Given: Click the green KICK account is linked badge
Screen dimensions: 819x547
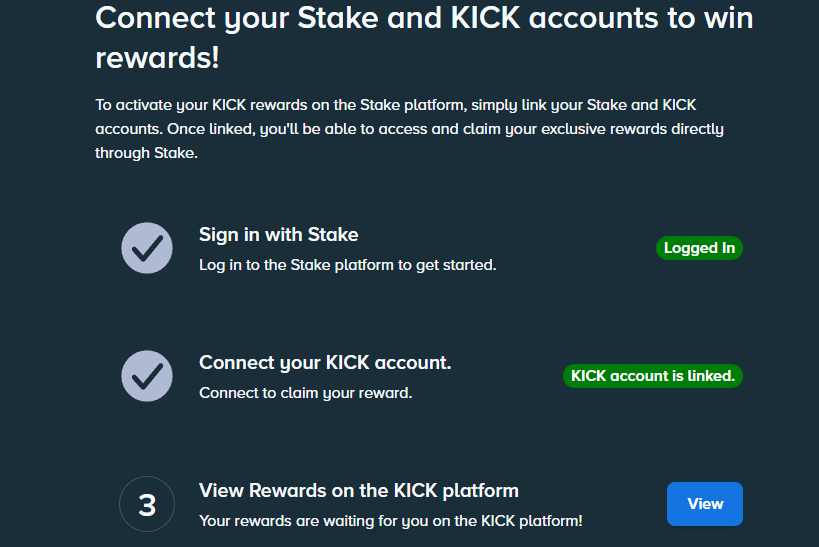Looking at the screenshot, I should [x=653, y=376].
